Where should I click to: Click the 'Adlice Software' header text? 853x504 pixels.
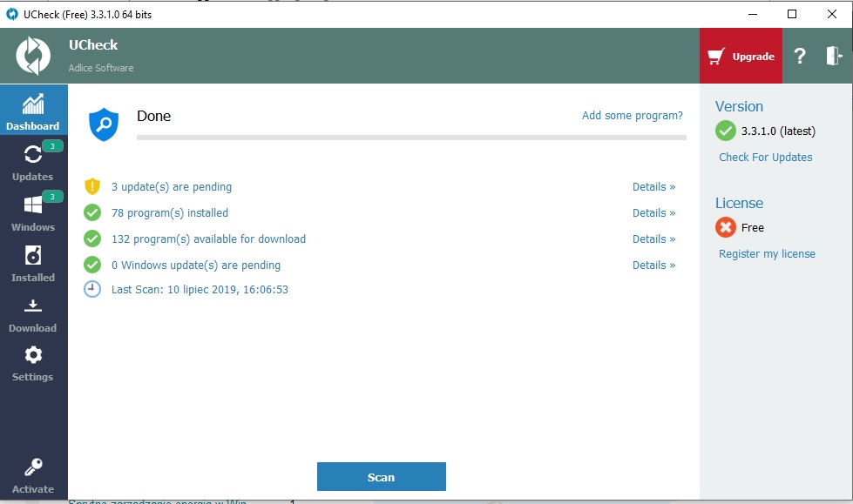click(x=101, y=68)
